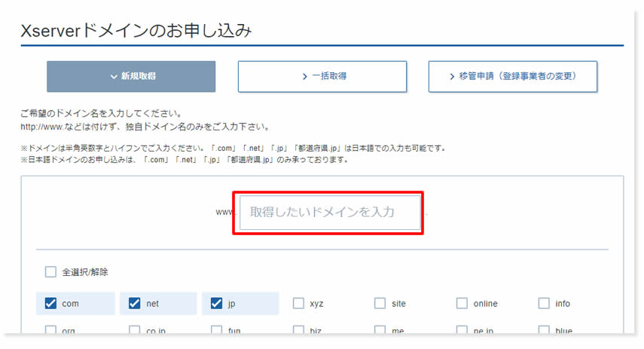Enable the info domain checkbox

[x=544, y=303]
